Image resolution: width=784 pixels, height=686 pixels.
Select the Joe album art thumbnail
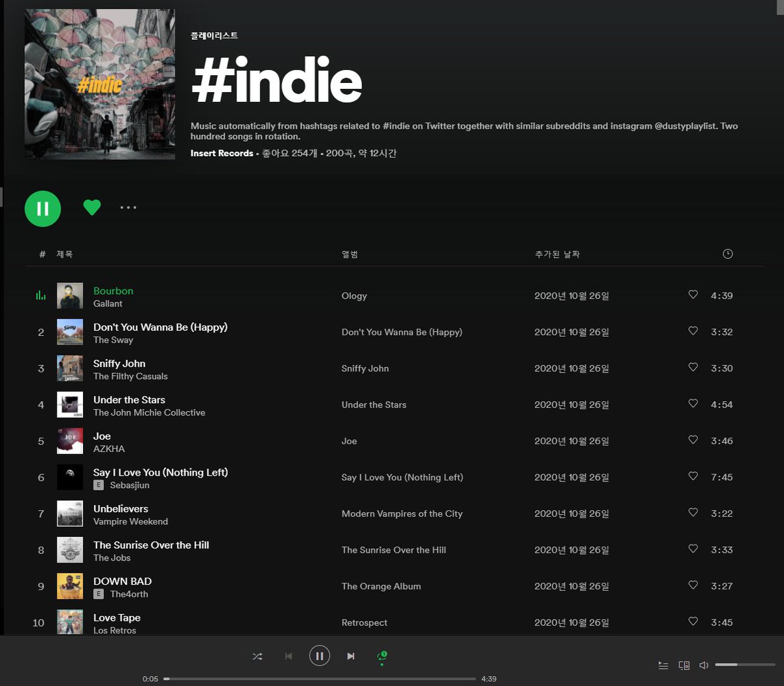coord(70,441)
